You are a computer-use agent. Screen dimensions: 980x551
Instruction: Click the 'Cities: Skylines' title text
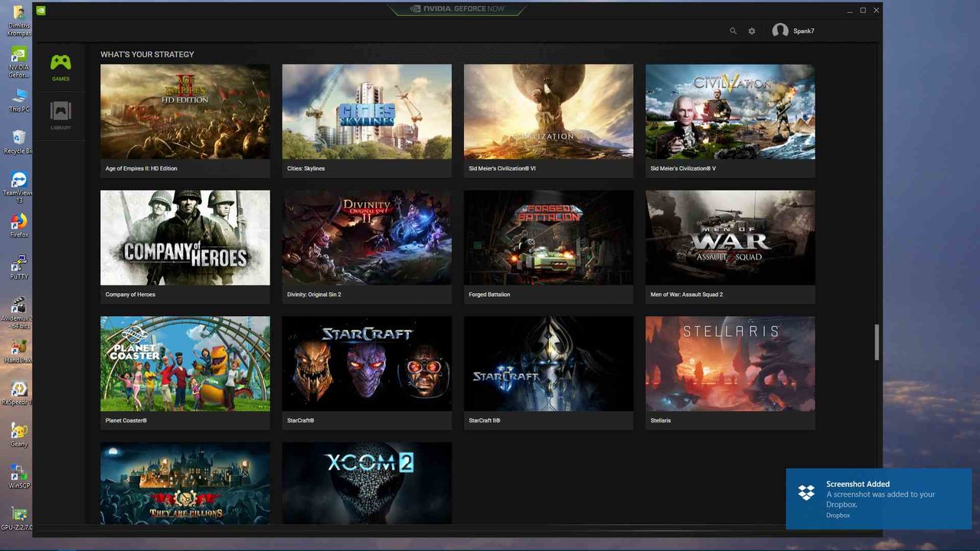click(305, 168)
